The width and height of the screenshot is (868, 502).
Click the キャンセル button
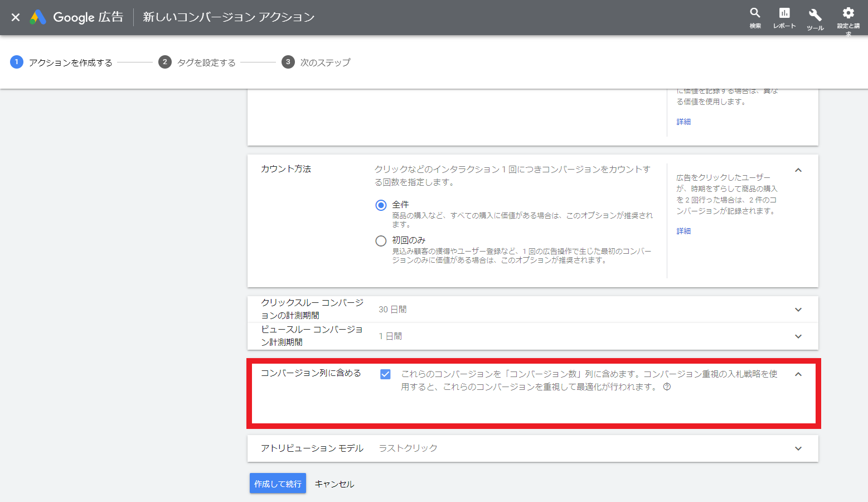tap(334, 484)
